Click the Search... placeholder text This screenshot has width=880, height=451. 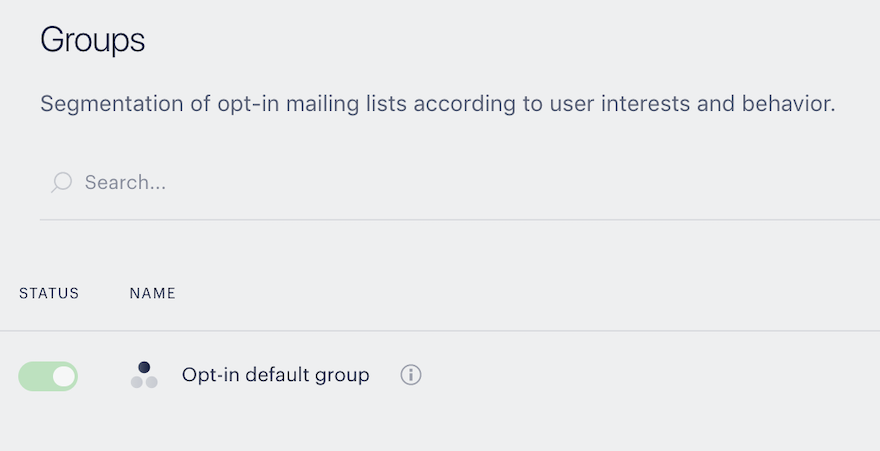pyautogui.click(x=125, y=182)
